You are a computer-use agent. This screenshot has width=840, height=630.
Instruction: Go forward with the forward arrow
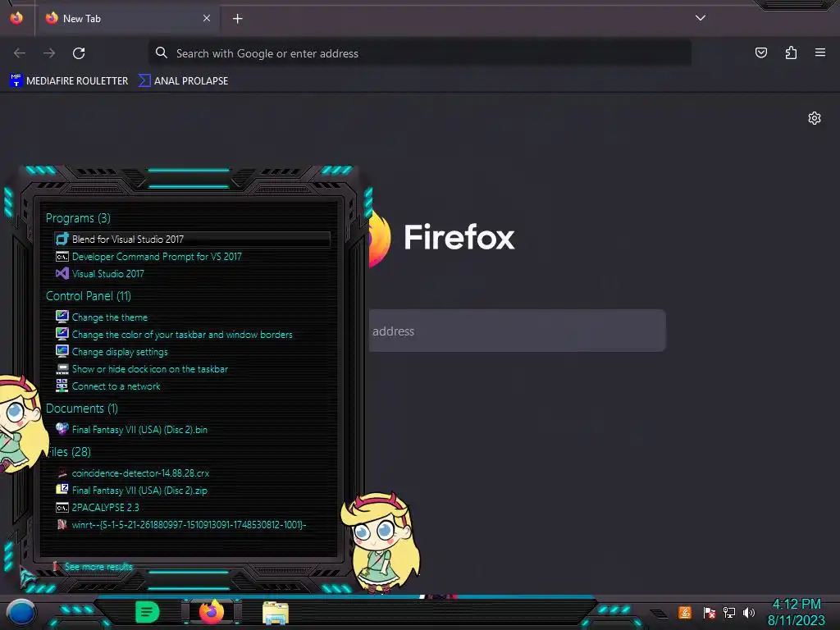(49, 53)
